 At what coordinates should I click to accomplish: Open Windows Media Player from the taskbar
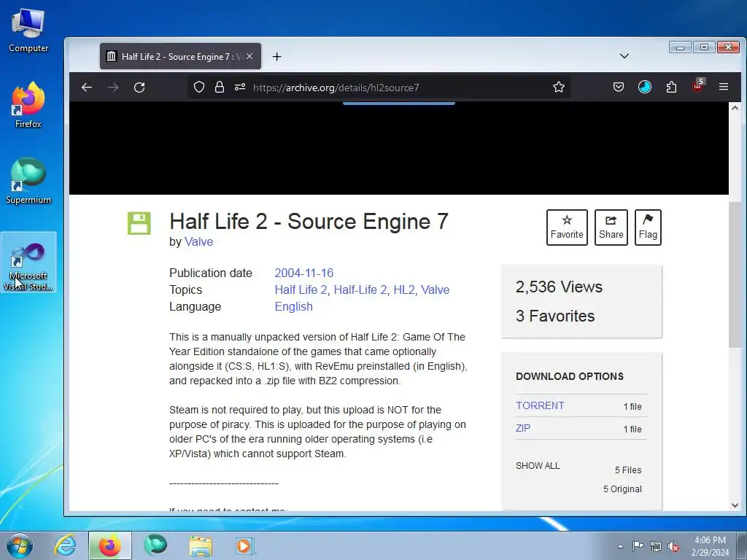pos(245,545)
